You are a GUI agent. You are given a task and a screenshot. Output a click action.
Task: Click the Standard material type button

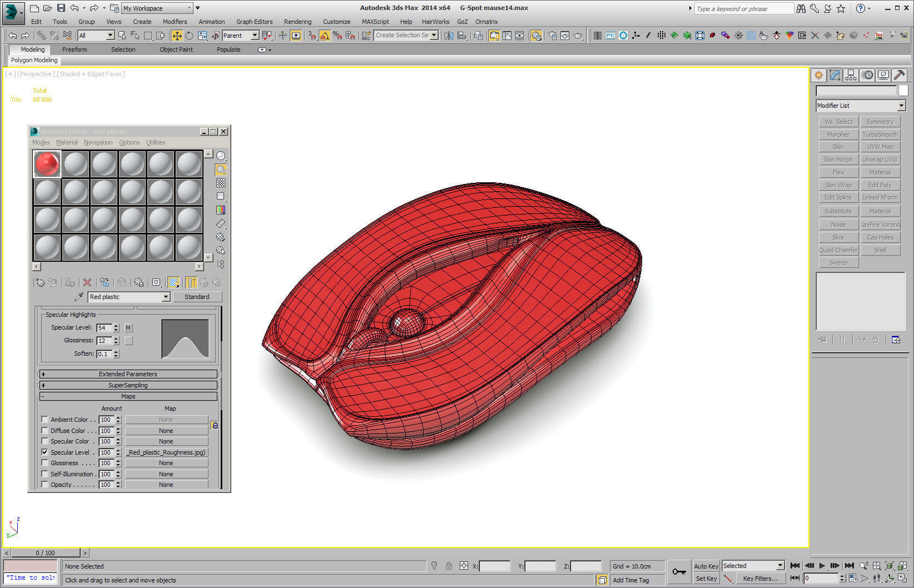[197, 297]
